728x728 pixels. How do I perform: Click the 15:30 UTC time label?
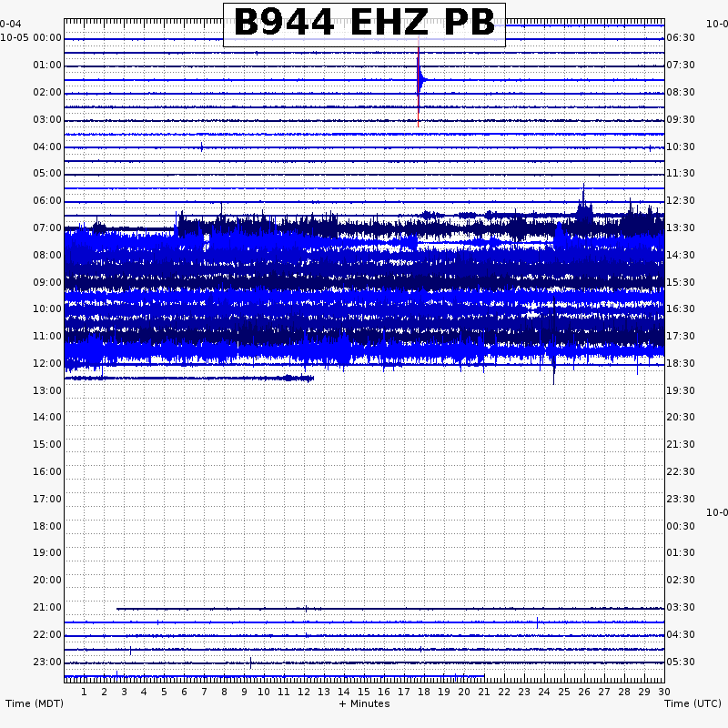pos(681,282)
